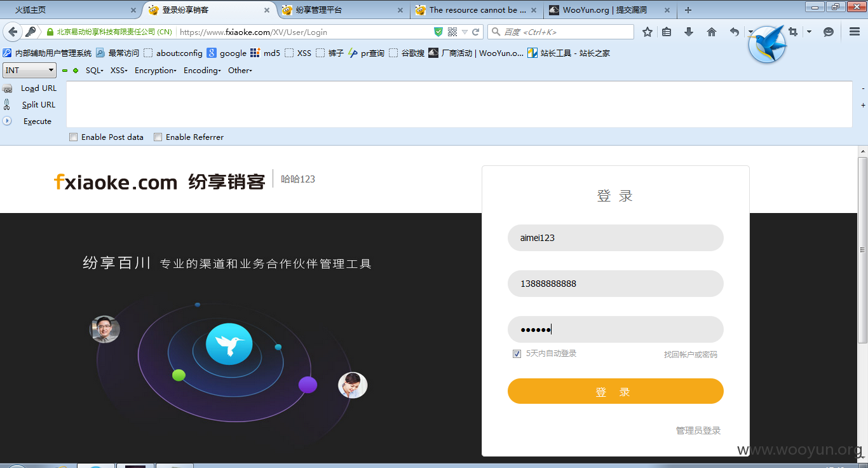This screenshot has height=468, width=868.
Task: Close the 纷享管理平台 tab
Action: (x=400, y=10)
